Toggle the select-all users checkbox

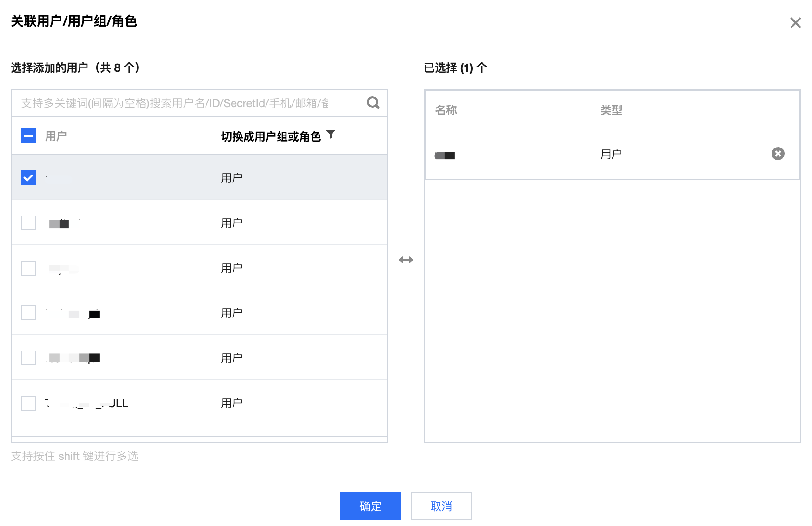28,136
